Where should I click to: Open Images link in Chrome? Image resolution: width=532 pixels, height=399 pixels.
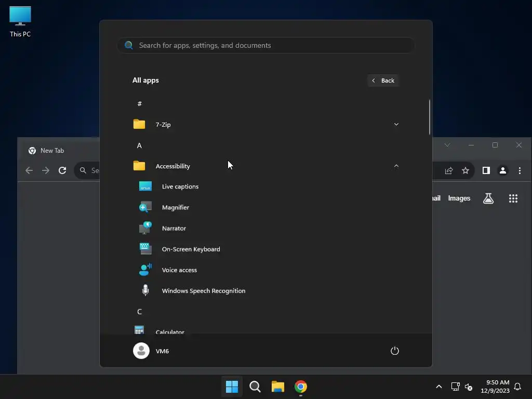point(459,198)
